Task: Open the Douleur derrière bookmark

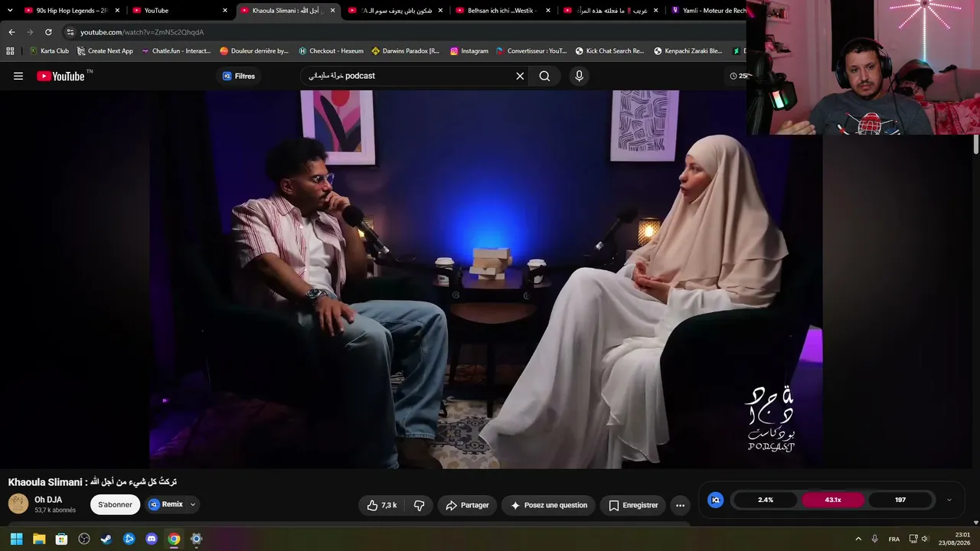Action: pyautogui.click(x=254, y=51)
